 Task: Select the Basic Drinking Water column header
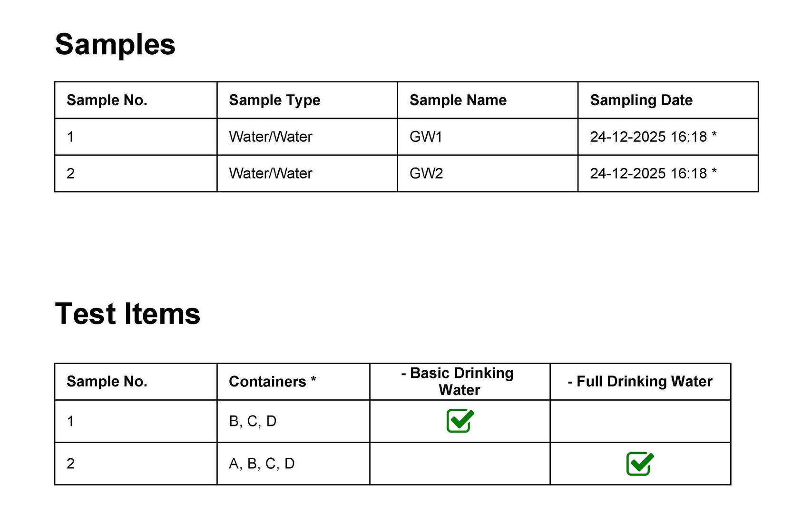click(459, 381)
